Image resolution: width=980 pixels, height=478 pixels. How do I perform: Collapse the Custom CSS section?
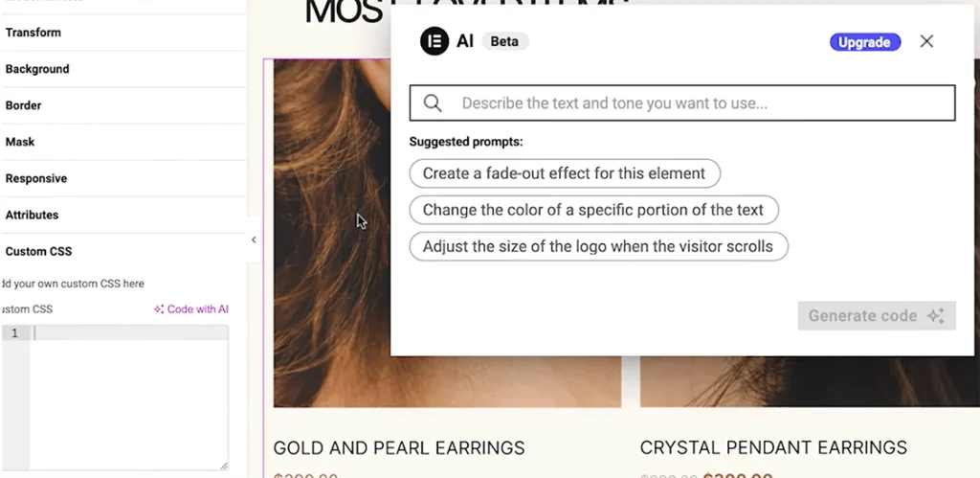tap(123, 251)
